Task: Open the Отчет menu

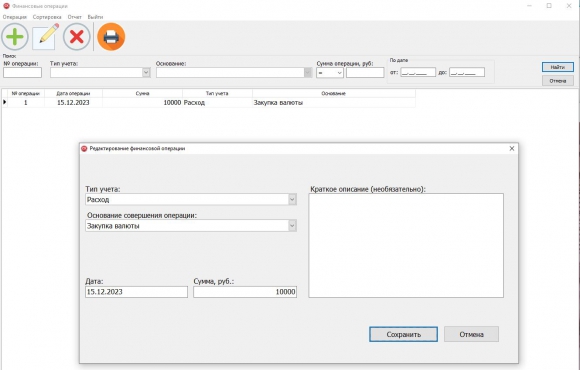Action: pos(75,17)
